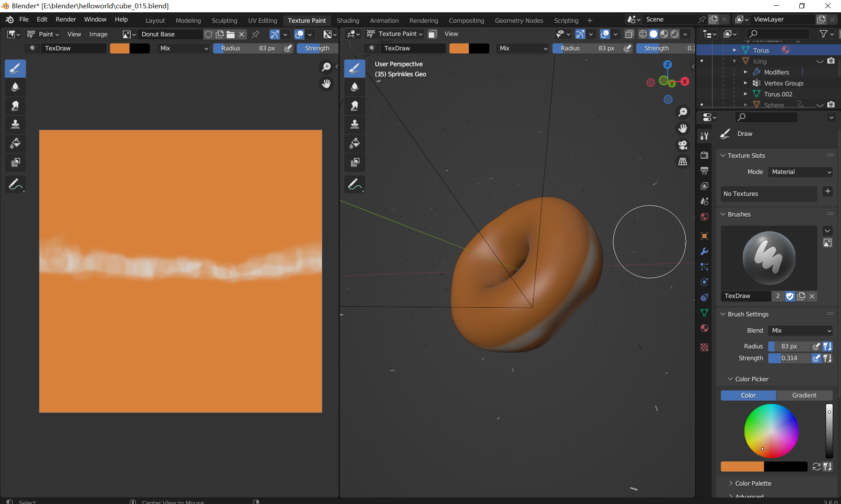Open the Output properties tab
This screenshot has width=841, height=504.
[x=704, y=170]
